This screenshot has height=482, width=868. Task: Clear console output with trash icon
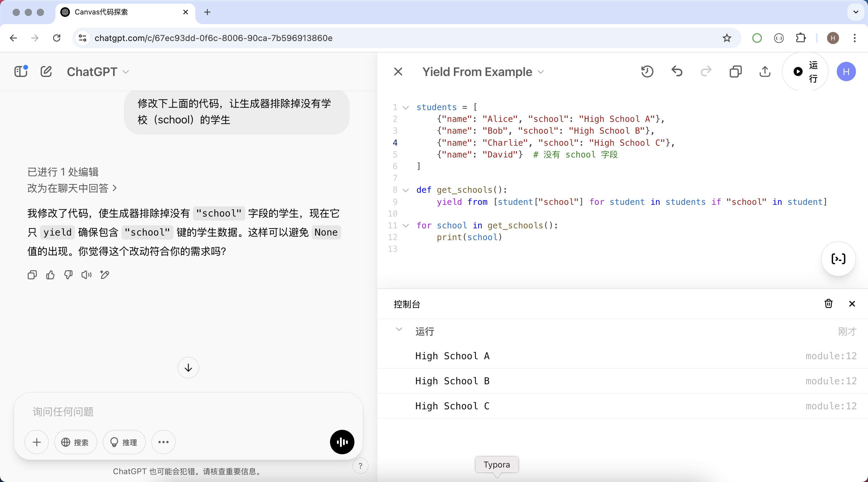point(828,303)
